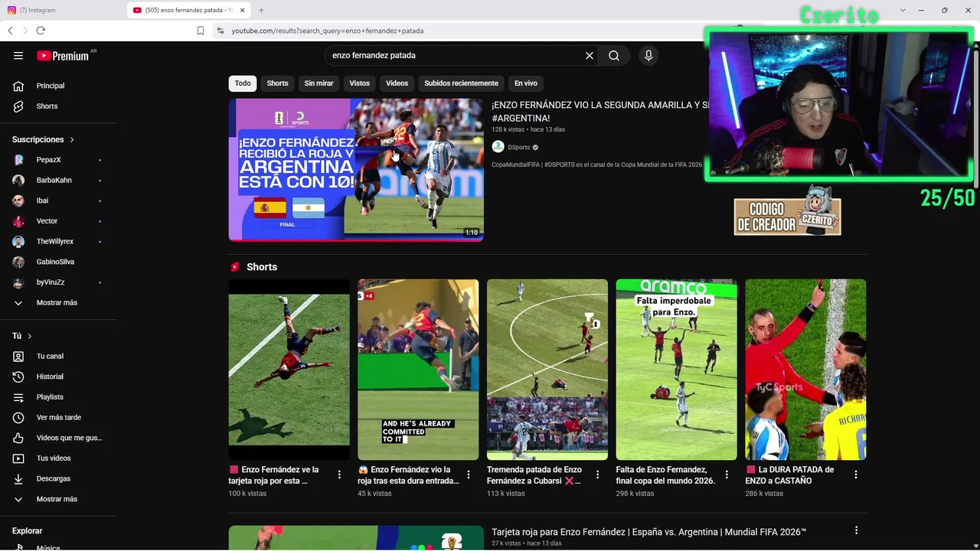This screenshot has width=980, height=551.
Task: Open short titled Falta de Enzo Fernandez
Action: pos(665,475)
